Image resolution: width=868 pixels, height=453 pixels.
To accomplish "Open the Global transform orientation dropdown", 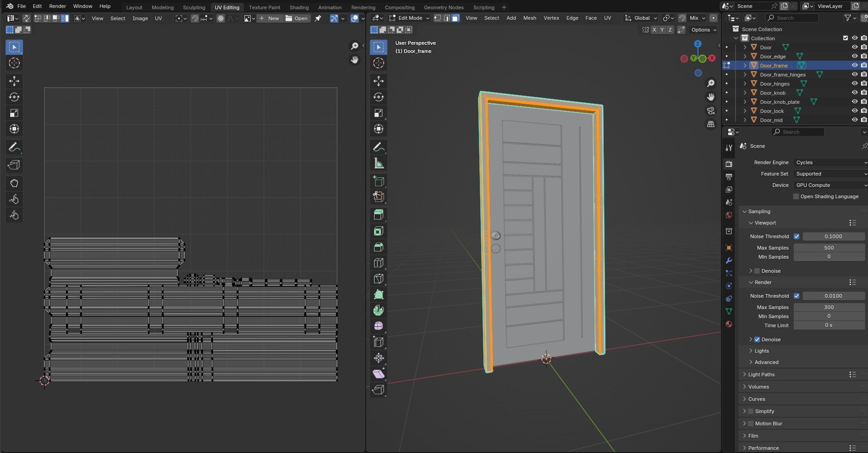I will pos(641,18).
